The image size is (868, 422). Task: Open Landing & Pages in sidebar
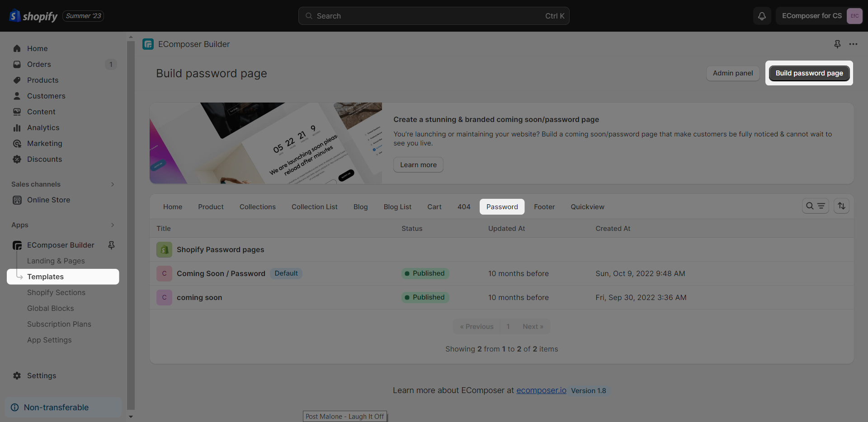tap(56, 261)
